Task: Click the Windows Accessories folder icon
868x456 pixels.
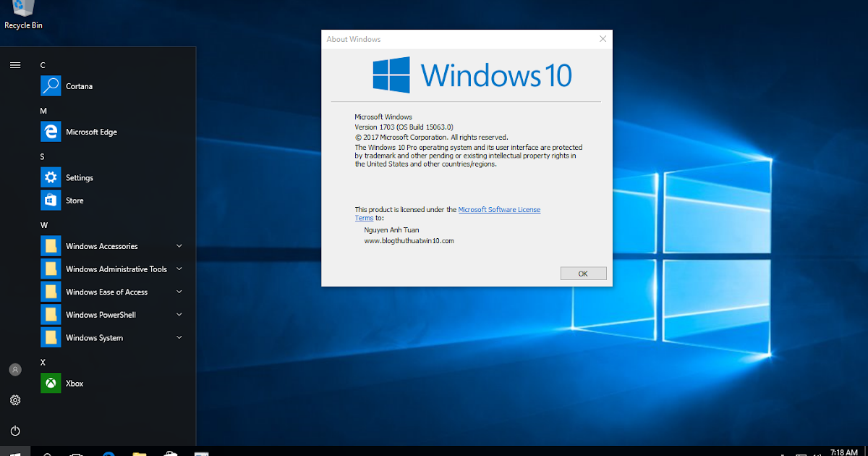Action: 51,246
